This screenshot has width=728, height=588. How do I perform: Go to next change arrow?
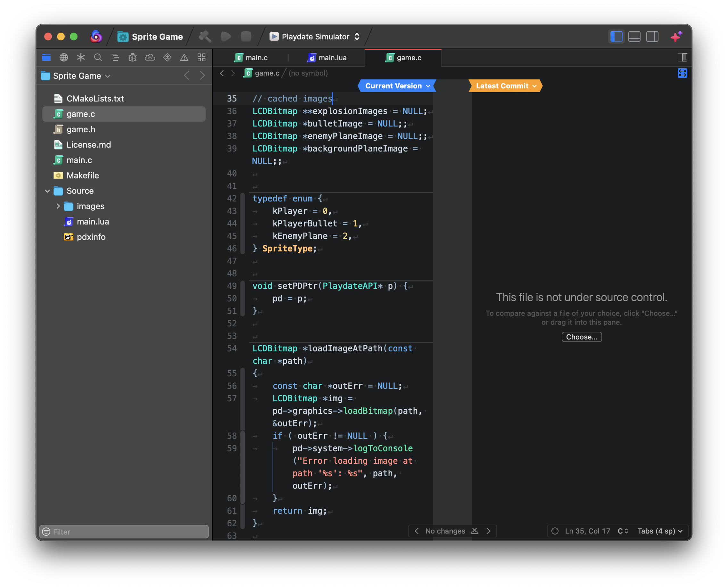[488, 531]
